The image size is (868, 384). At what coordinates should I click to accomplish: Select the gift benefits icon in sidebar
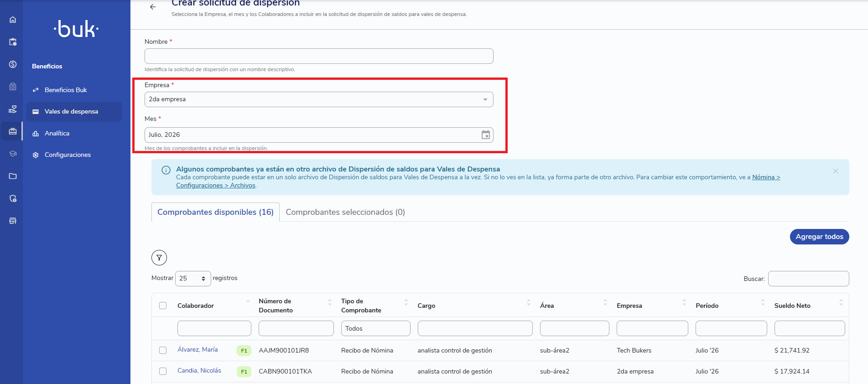[13, 131]
